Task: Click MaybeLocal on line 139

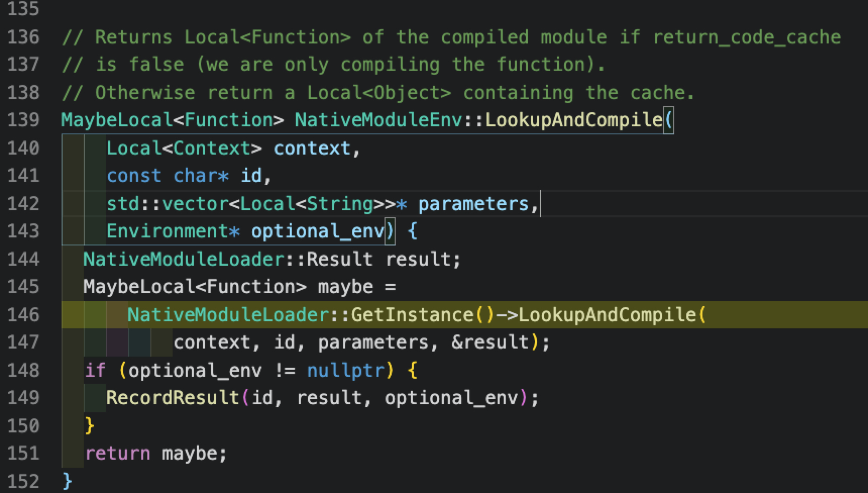Action: click(117, 120)
